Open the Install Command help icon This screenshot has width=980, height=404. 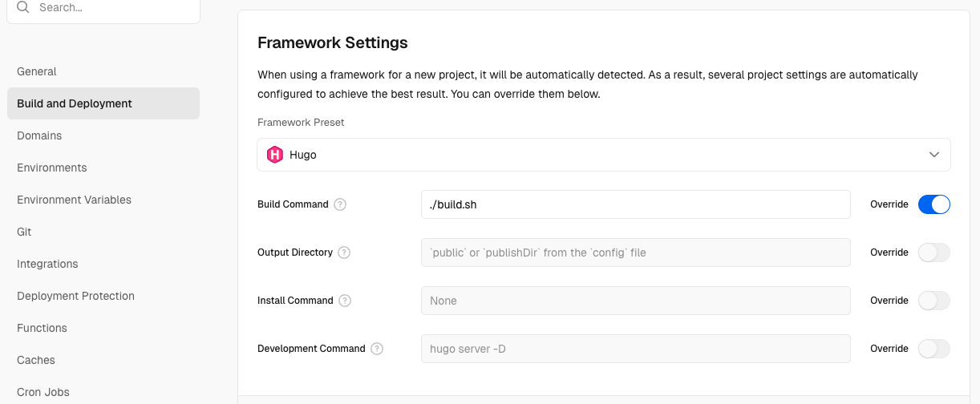click(x=345, y=301)
